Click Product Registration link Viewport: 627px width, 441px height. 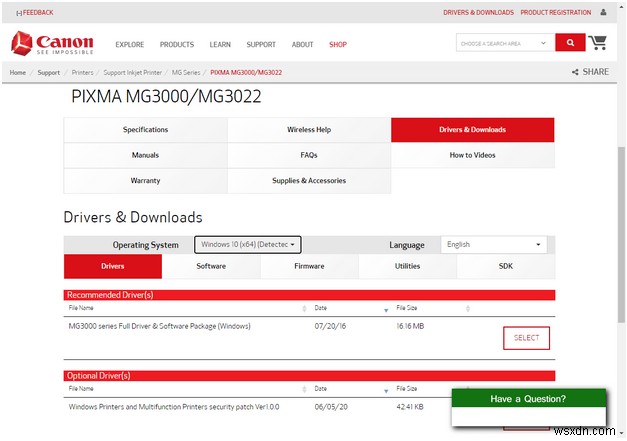555,13
